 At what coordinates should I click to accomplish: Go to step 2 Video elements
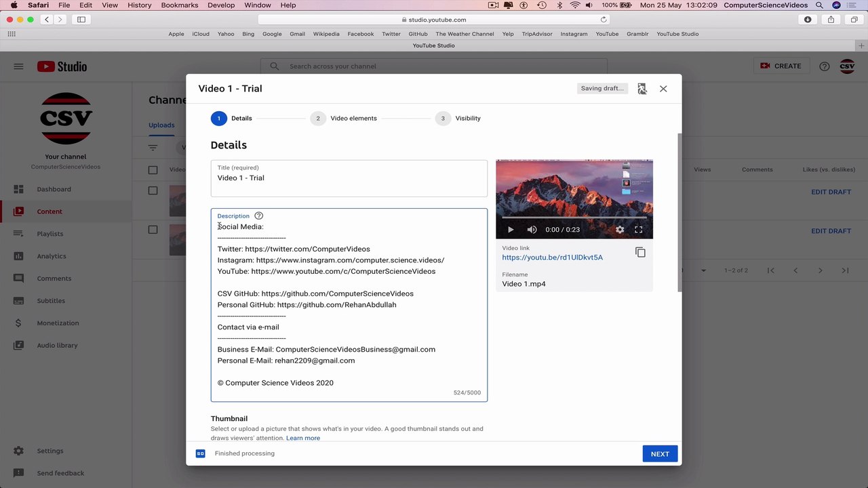coord(344,119)
